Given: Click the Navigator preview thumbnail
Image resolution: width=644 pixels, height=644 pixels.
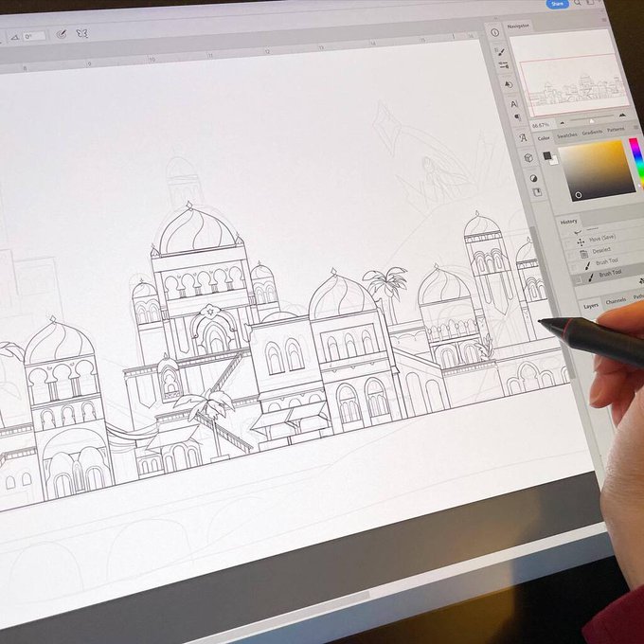Looking at the screenshot, I should click(x=569, y=74).
